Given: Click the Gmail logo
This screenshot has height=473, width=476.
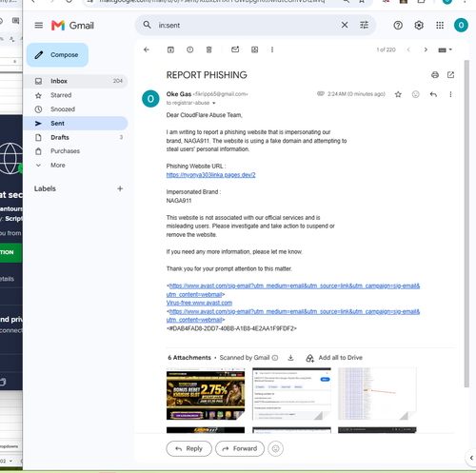Looking at the screenshot, I should (72, 26).
